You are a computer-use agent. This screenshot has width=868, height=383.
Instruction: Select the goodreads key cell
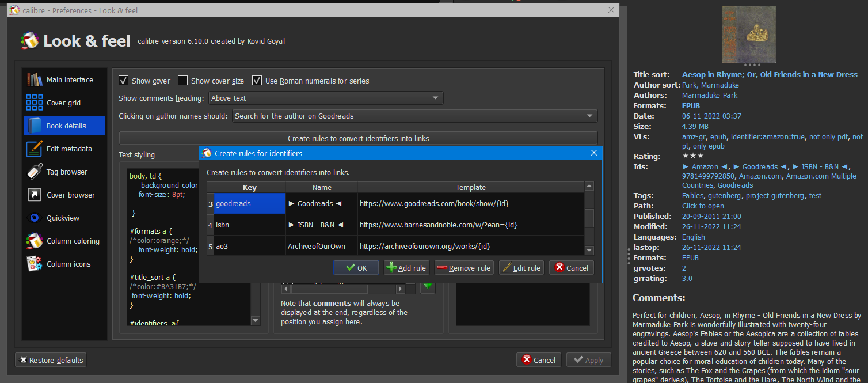(250, 203)
